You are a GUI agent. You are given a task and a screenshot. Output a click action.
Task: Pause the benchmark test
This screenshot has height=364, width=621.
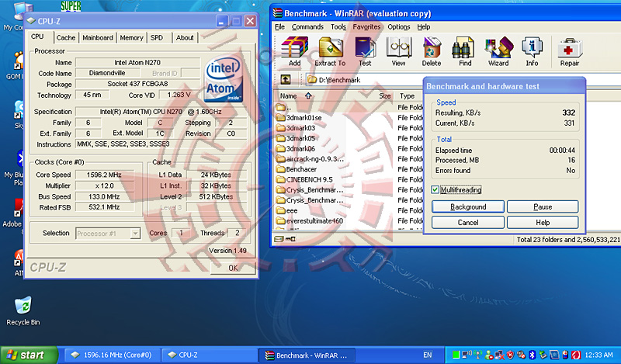[543, 206]
